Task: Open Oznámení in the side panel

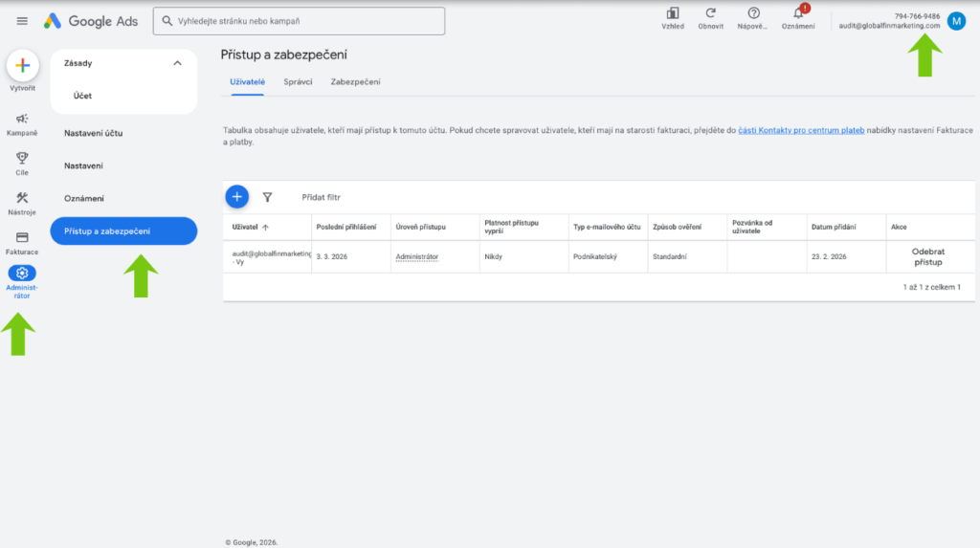Action: (x=84, y=198)
